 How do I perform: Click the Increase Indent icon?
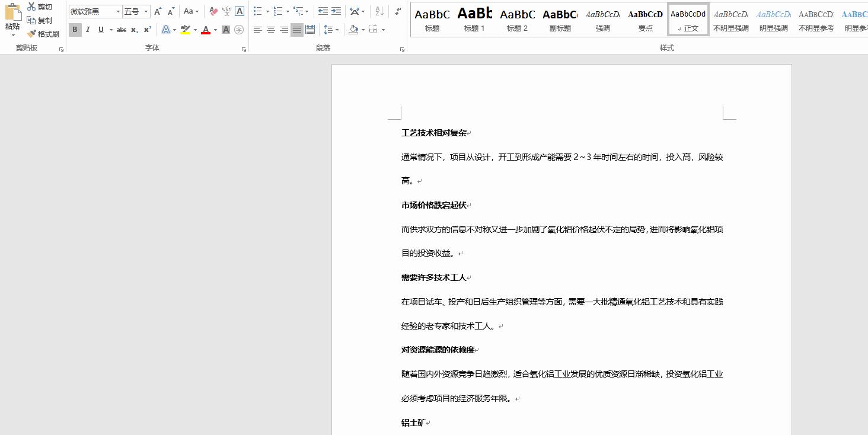336,11
